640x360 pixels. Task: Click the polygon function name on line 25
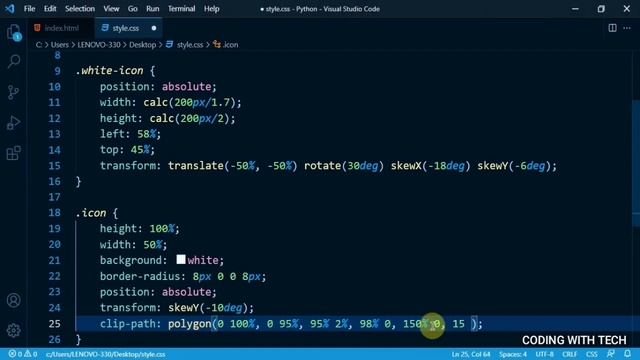[189, 324]
